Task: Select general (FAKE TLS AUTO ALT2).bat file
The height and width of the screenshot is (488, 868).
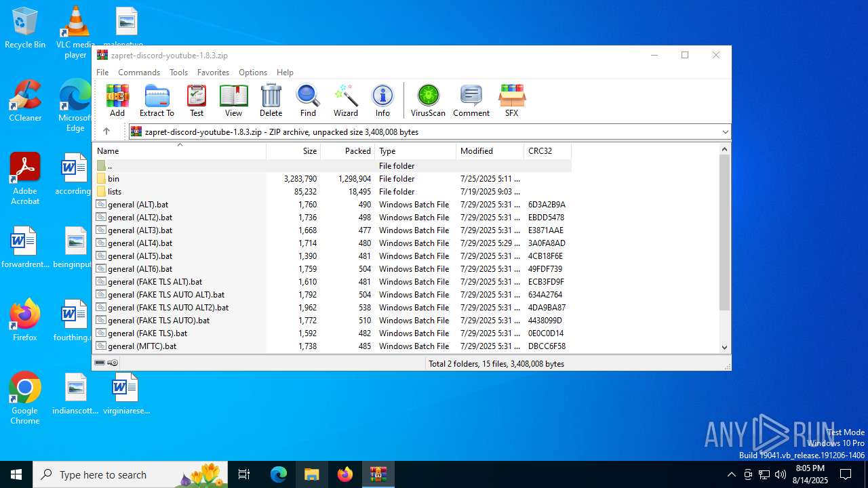Action: pos(332,307)
